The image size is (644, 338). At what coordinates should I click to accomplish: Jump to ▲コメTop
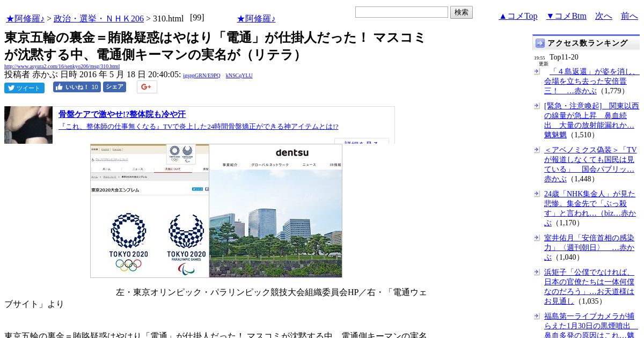point(518,16)
